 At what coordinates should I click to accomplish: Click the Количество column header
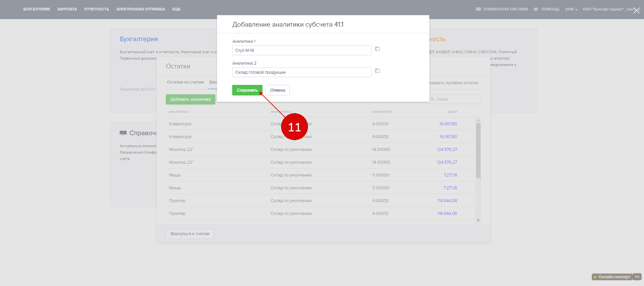[x=382, y=112]
